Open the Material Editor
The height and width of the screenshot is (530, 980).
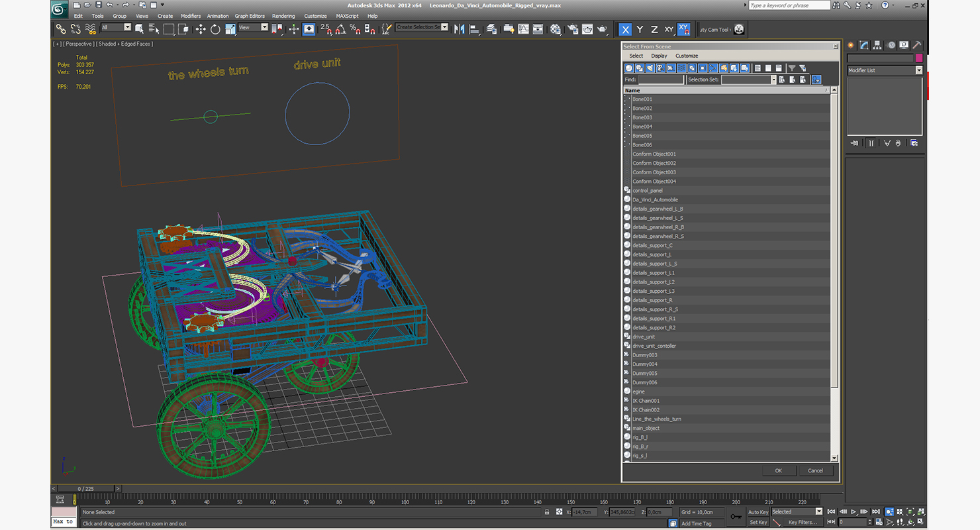pyautogui.click(x=556, y=29)
